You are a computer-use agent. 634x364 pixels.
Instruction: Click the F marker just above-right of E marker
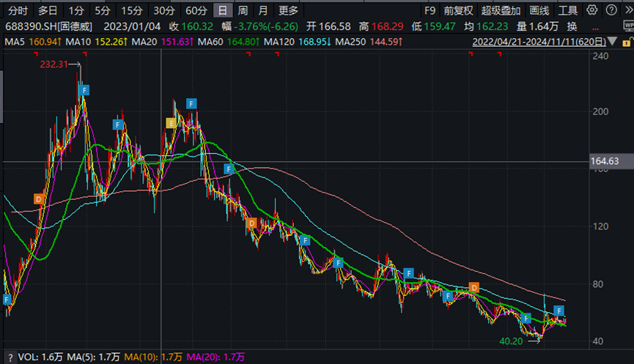191,103
